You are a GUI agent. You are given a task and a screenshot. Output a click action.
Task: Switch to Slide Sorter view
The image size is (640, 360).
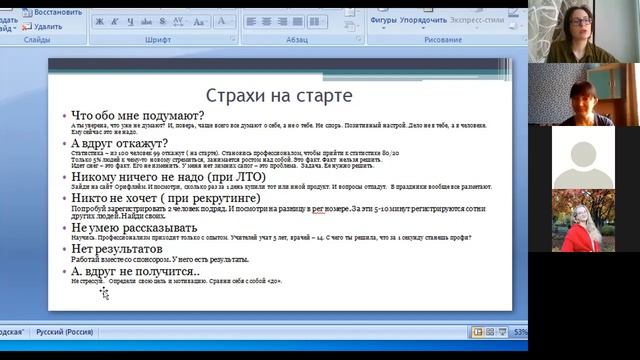point(490,332)
